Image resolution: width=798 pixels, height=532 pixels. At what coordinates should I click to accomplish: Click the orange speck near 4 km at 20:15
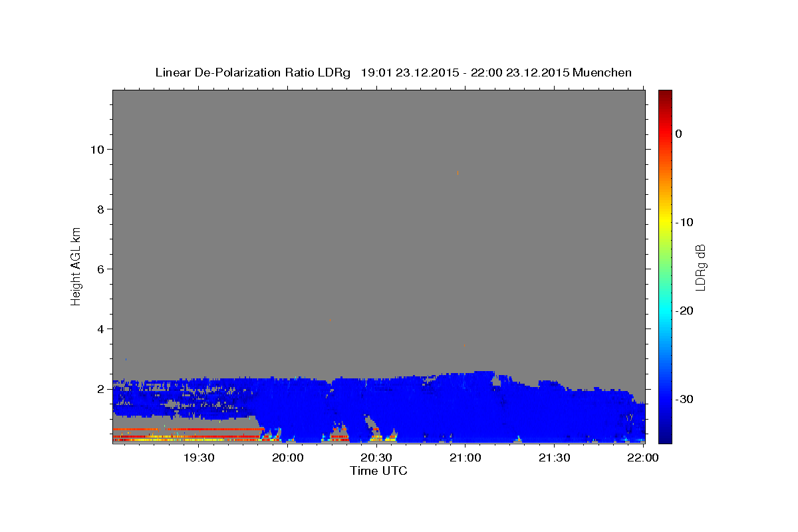(330, 320)
